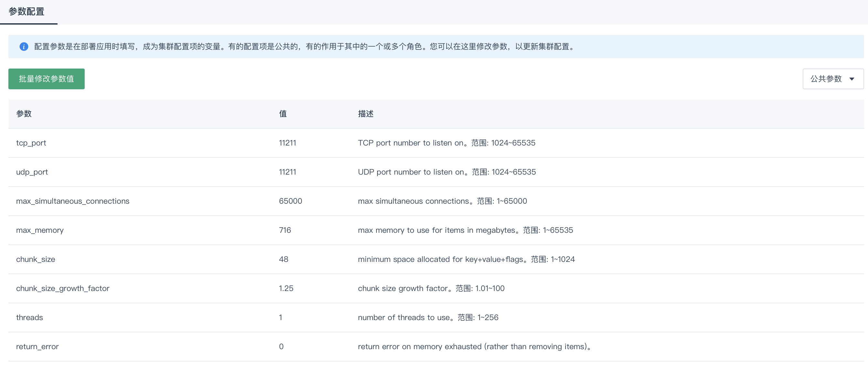Click the max_memory value 716
The height and width of the screenshot is (366, 868).
285,230
